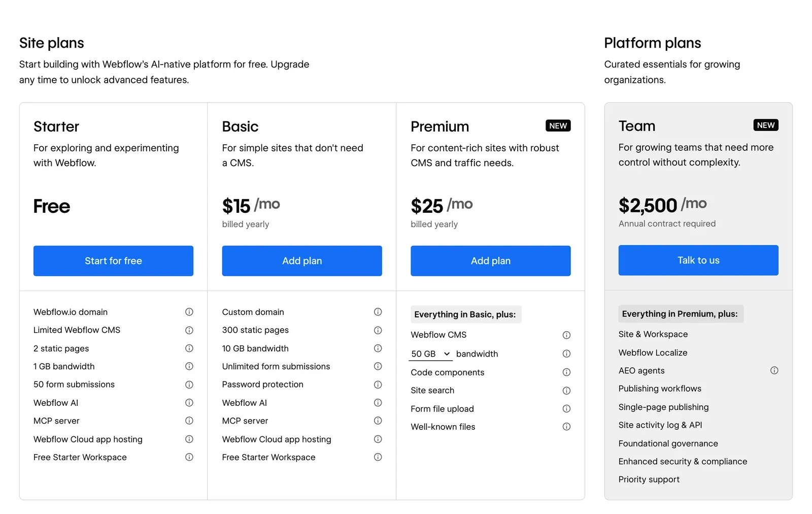
Task: Click the "Publishing workflows" feature text
Action: [x=660, y=389]
